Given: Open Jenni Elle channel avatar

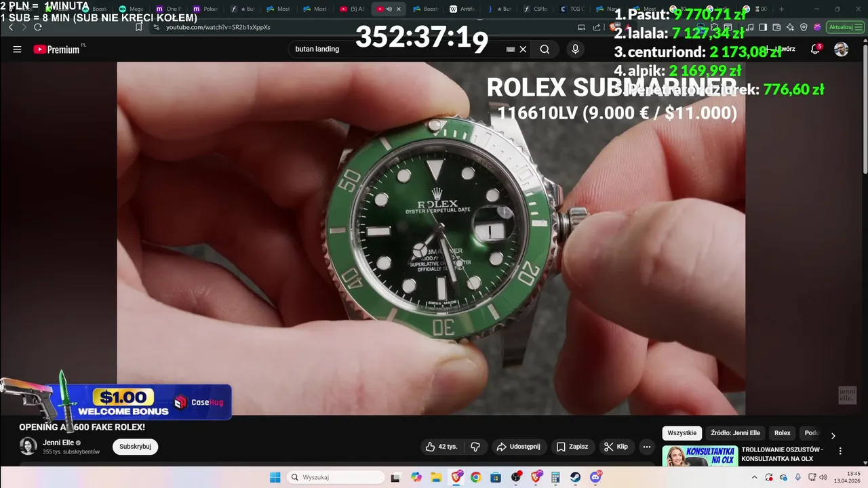Looking at the screenshot, I should click(x=28, y=446).
